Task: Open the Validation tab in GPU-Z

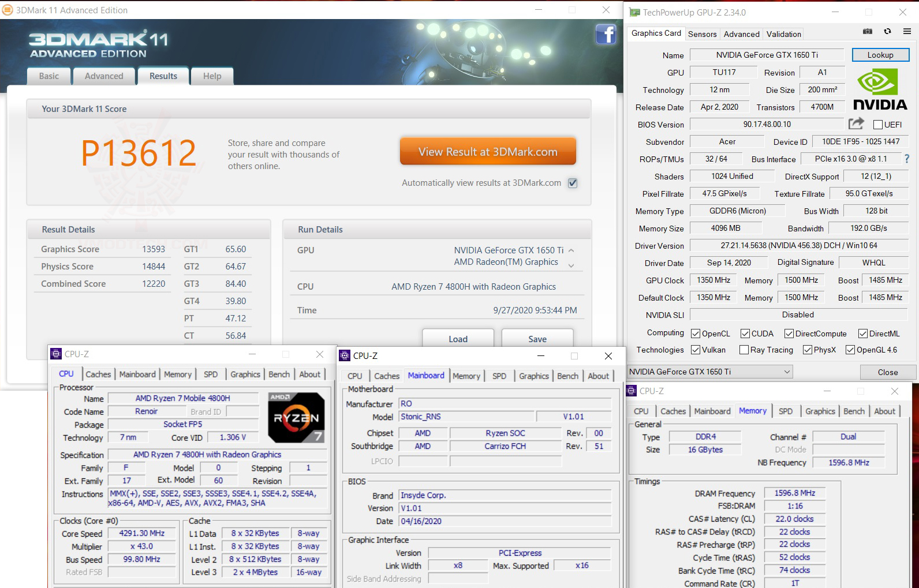Action: [x=783, y=34]
